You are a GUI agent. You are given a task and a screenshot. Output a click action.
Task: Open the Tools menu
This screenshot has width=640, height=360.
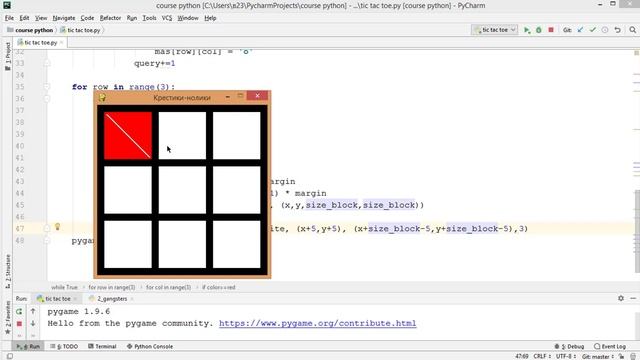click(149, 18)
